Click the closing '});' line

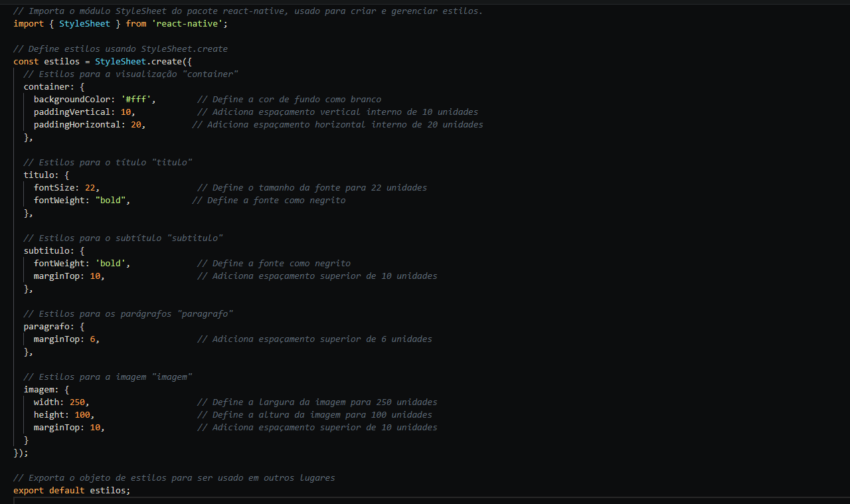coord(21,453)
